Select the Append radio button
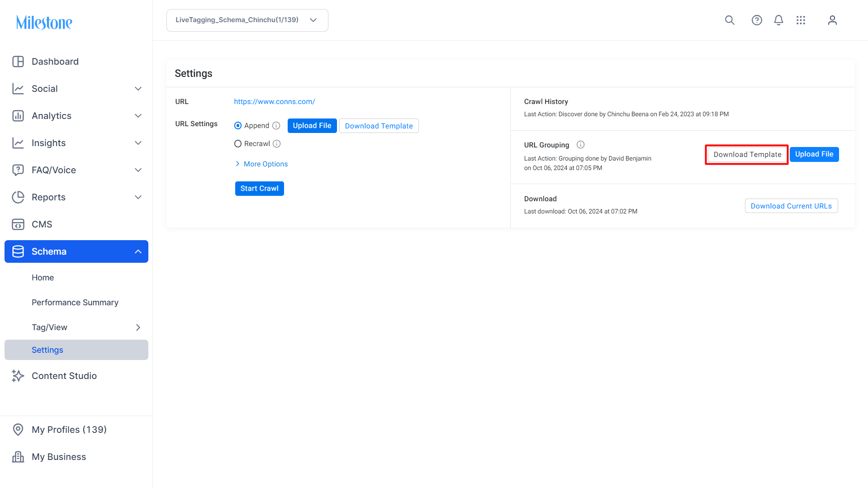Screen dimensions: 868x488 238,126
